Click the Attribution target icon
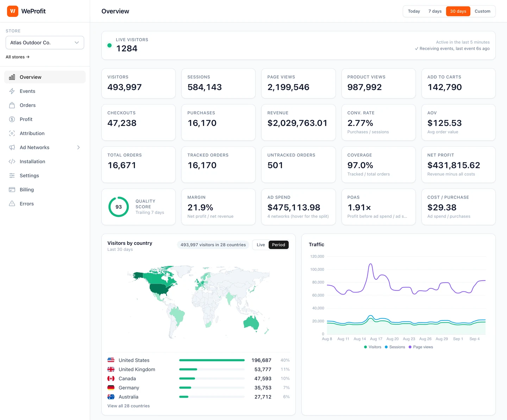The image size is (507, 420). coord(12,133)
